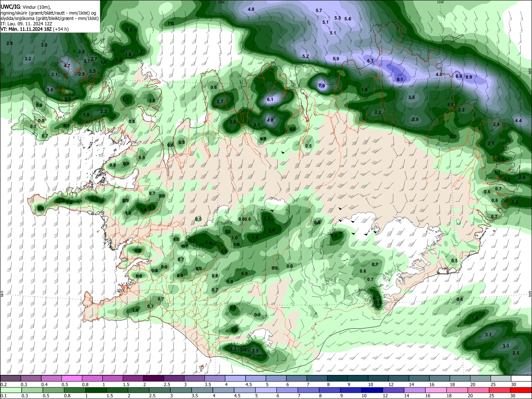Click the 6.1 value on the northern peninsula
Image resolution: width=532 pixels, height=399 pixels.
270,99
